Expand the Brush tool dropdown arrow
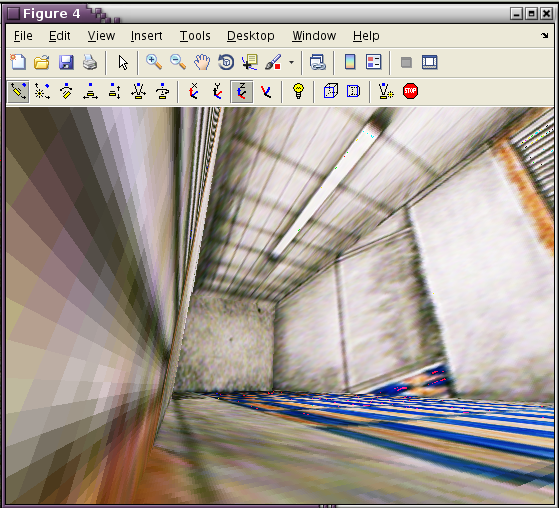The image size is (559, 508). point(292,63)
